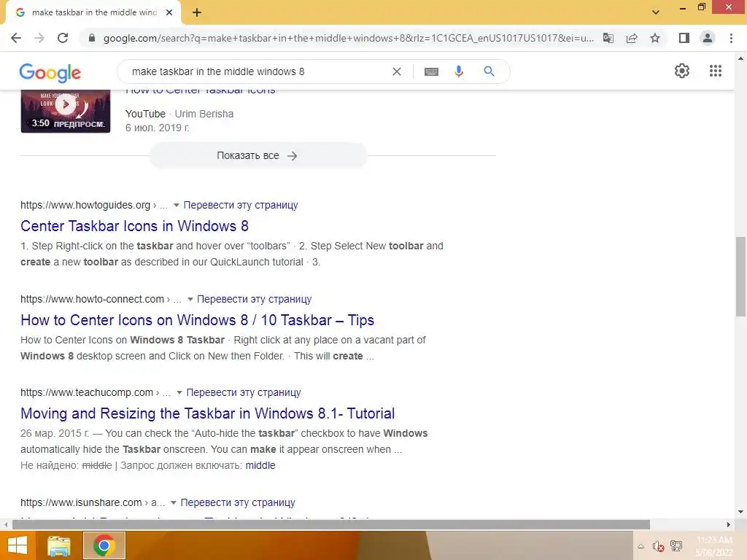
Task: Open the tab search chevron
Action: tap(656, 12)
